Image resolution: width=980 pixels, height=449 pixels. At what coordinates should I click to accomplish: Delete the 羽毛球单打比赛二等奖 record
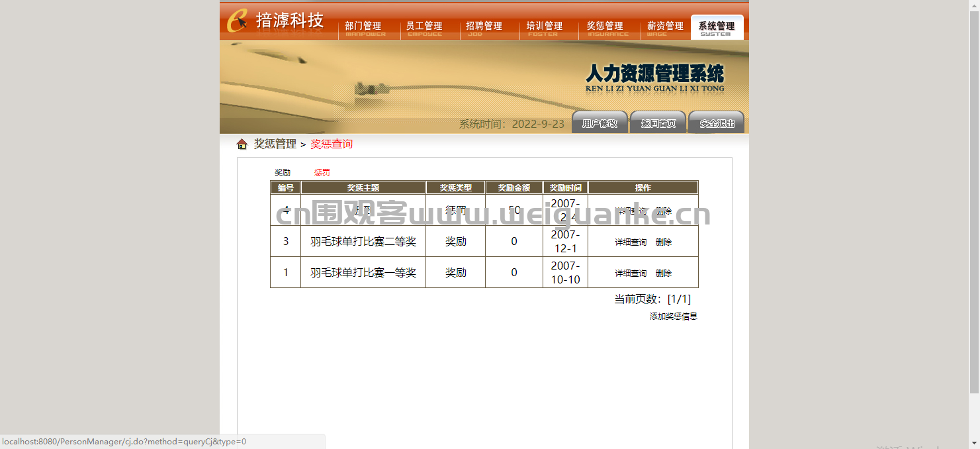(664, 242)
